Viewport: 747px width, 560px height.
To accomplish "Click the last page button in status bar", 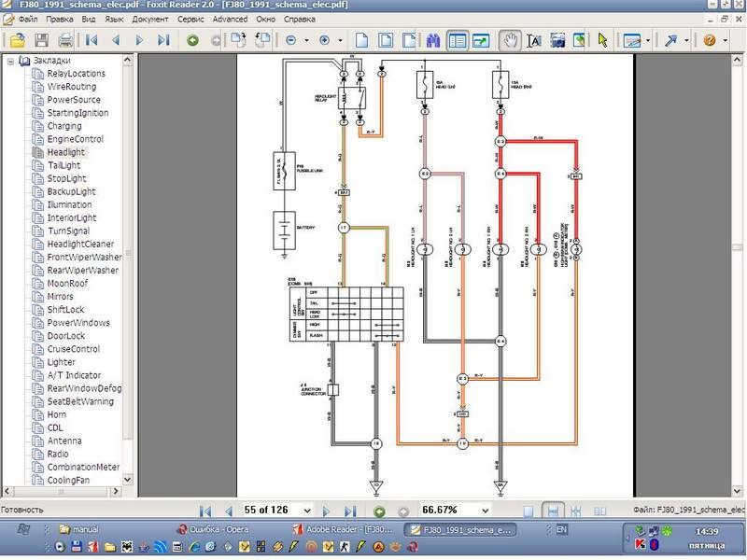I will 350,511.
